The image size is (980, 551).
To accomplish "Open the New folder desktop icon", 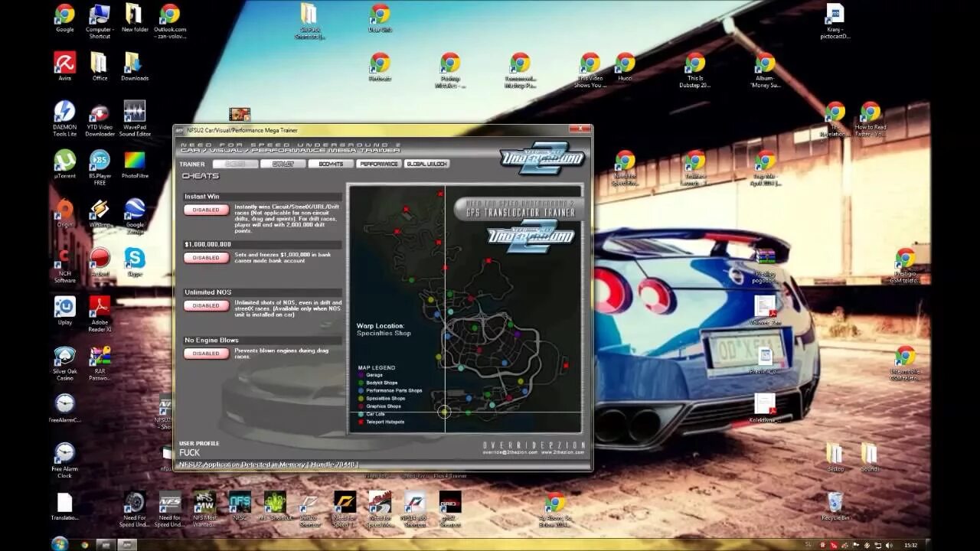I will (x=135, y=18).
